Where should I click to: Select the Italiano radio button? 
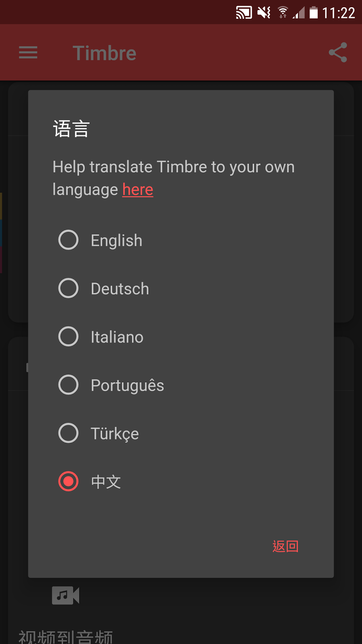click(x=68, y=337)
